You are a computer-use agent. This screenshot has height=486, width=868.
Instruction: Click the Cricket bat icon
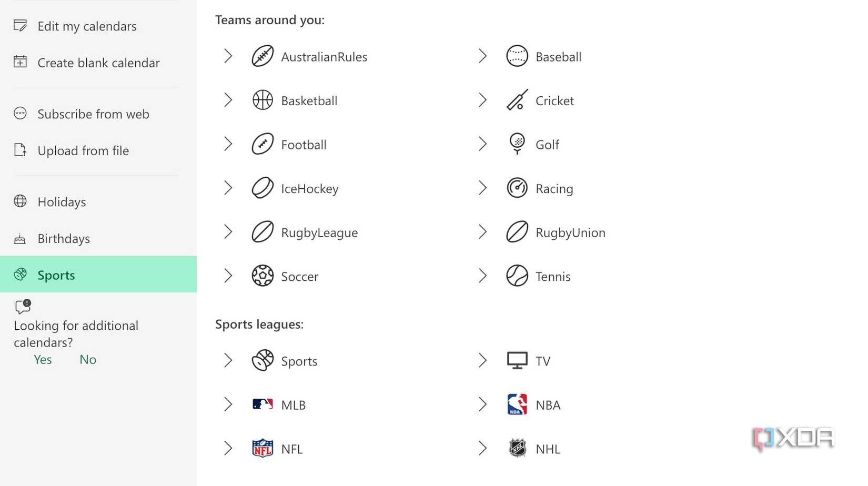pos(517,100)
